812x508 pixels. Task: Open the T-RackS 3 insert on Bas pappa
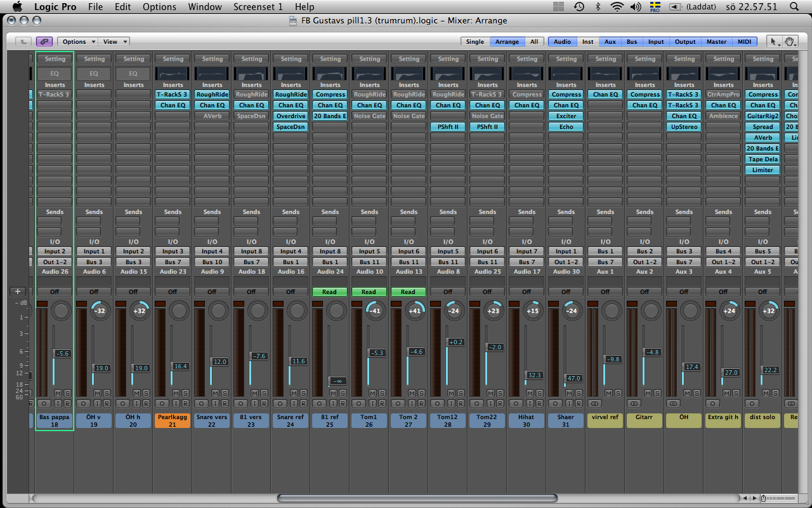coord(55,95)
